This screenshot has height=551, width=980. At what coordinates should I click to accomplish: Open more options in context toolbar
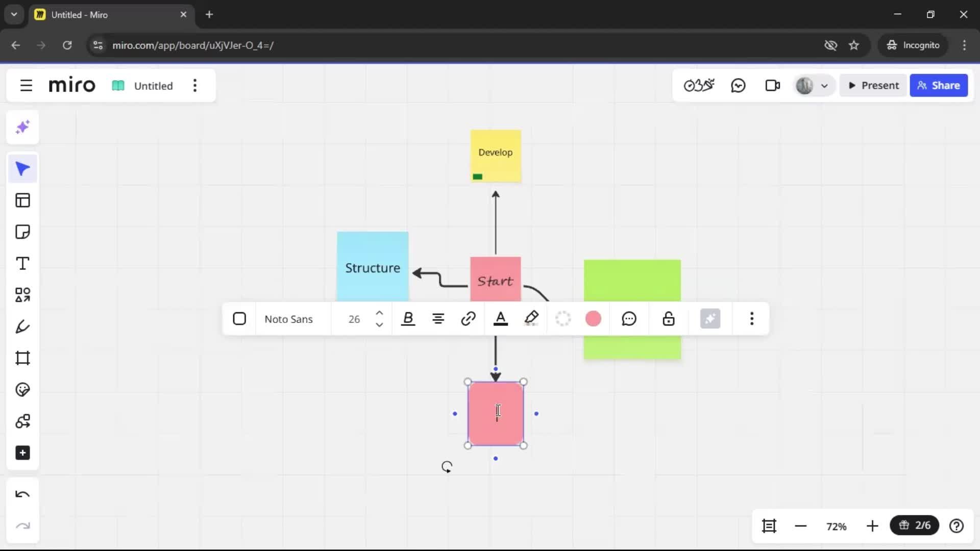point(751,319)
